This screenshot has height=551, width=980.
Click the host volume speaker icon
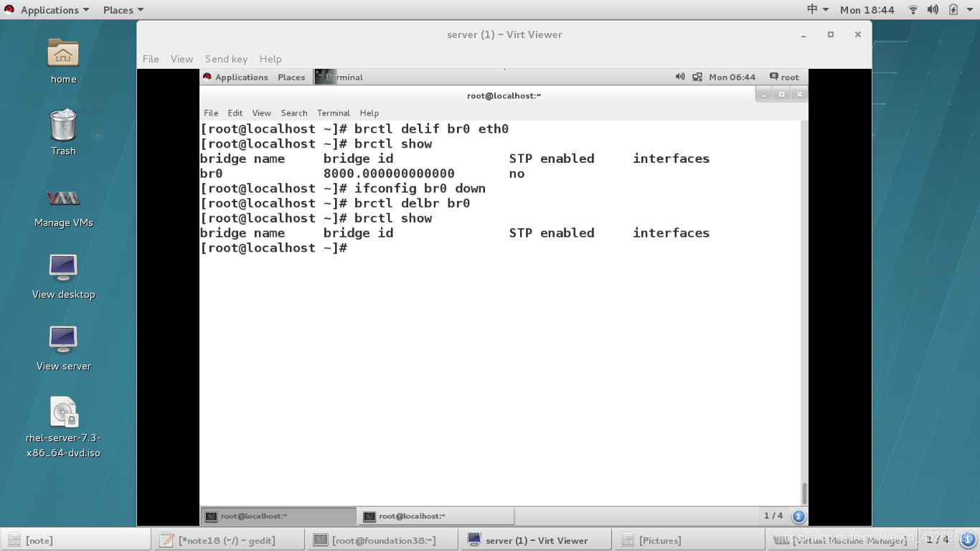pyautogui.click(x=933, y=10)
